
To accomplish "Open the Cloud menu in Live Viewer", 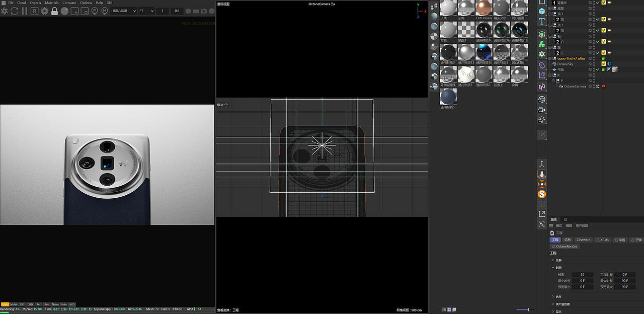I will tap(22, 3).
